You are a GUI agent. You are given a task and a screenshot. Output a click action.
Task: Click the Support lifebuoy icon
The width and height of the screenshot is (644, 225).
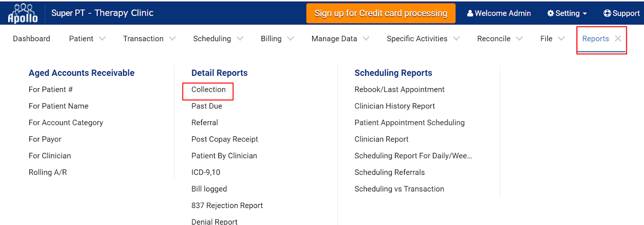[x=607, y=13]
